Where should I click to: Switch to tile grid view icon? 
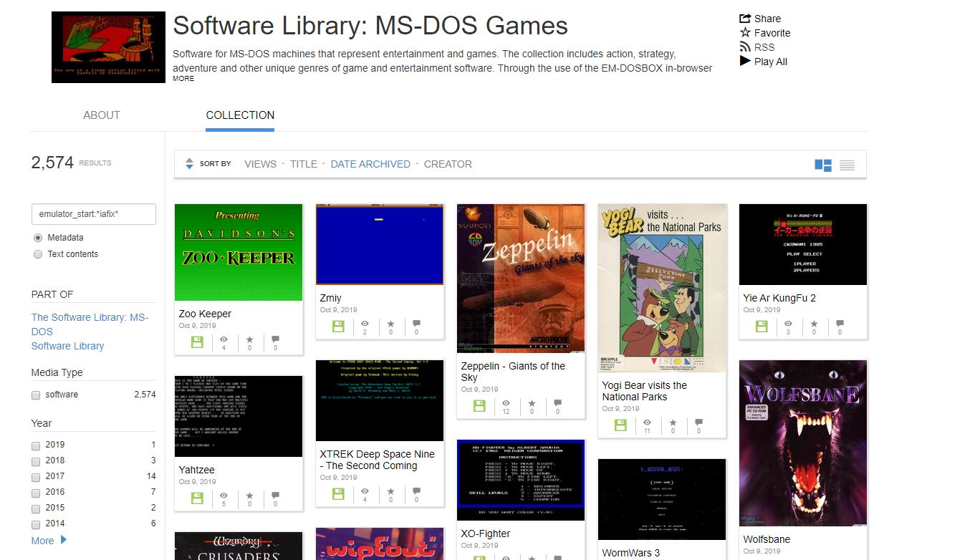tap(823, 165)
